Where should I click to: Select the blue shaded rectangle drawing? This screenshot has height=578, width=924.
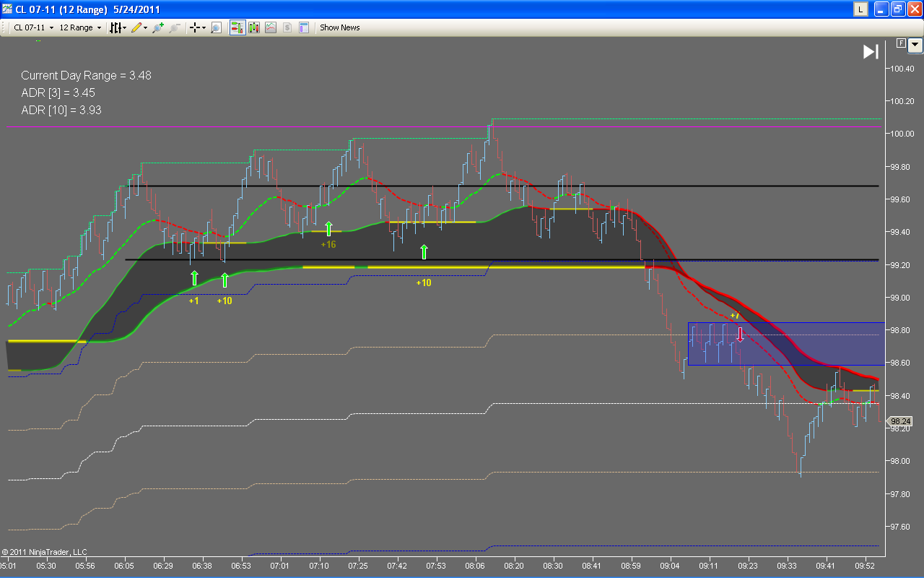[x=786, y=343]
